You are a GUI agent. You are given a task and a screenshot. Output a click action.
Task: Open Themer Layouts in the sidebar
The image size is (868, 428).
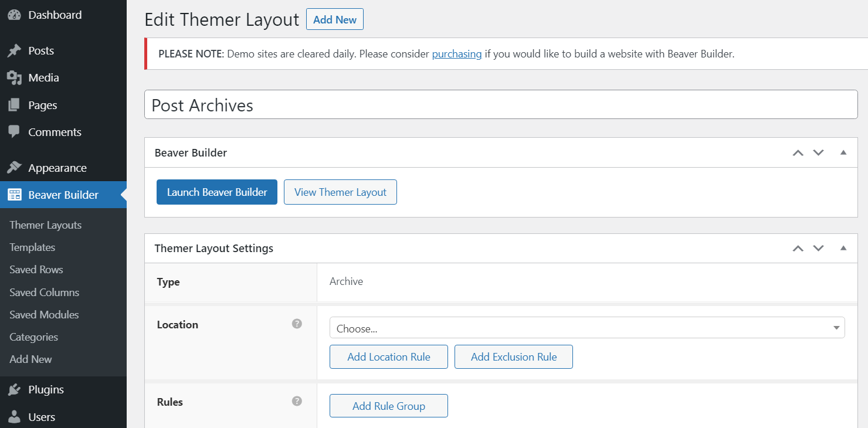[x=45, y=225]
